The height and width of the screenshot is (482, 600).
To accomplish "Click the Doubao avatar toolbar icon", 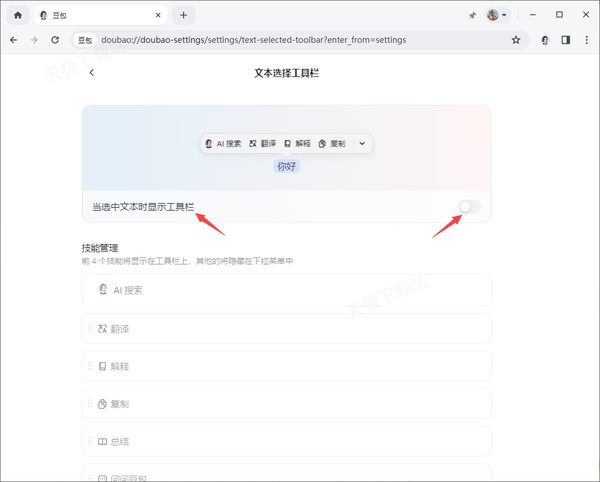I will click(545, 40).
